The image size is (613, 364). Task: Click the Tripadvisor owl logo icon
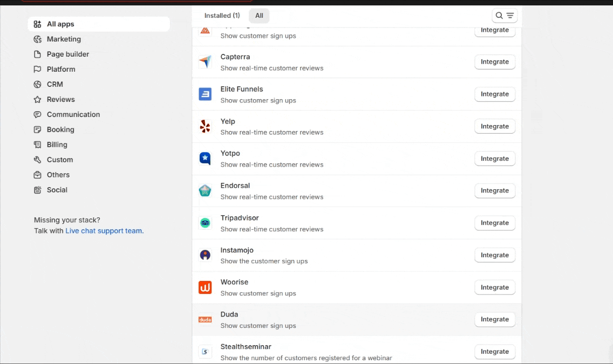click(x=205, y=223)
